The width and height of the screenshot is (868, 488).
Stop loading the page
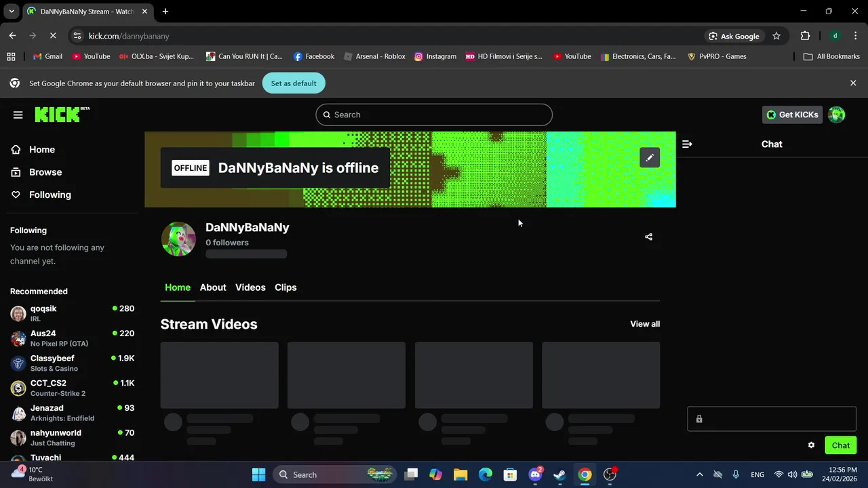pos(52,36)
